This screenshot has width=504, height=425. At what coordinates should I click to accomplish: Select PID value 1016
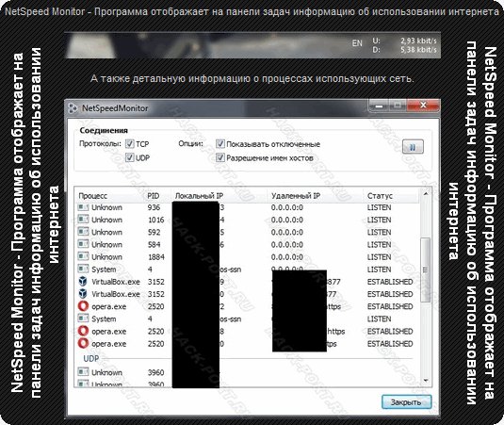[x=155, y=220]
